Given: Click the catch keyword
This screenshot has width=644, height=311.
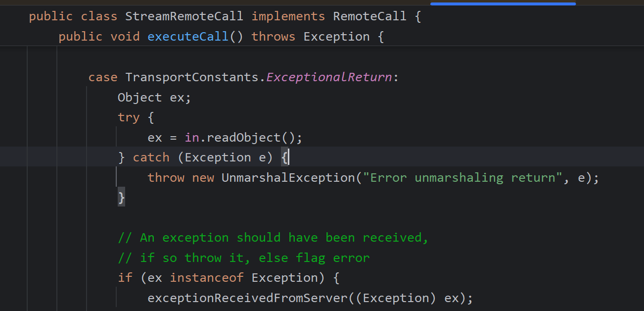Looking at the screenshot, I should (x=151, y=158).
